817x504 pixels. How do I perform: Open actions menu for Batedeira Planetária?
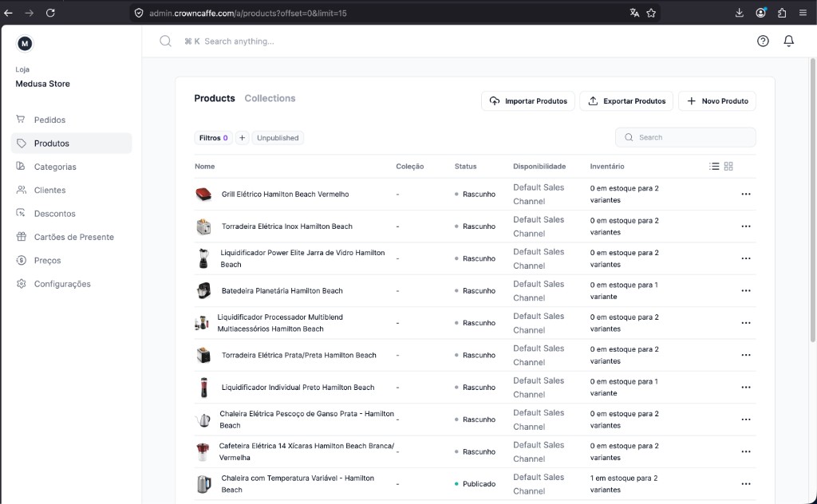click(746, 290)
